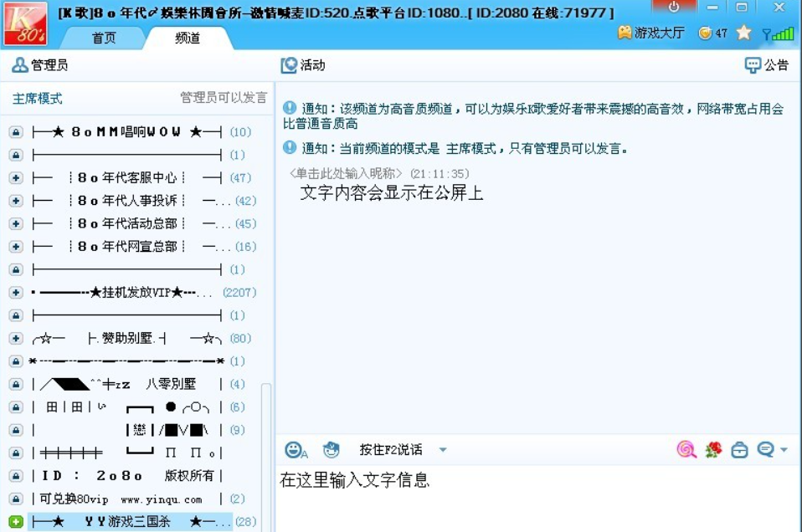Viewport: 802px width, 532px height.
Task: Open the 公告 announcement panel
Action: 766,65
